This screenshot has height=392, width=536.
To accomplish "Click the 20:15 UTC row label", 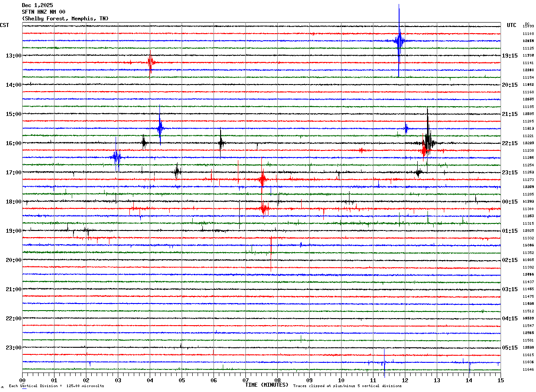I will pyautogui.click(x=510, y=85).
